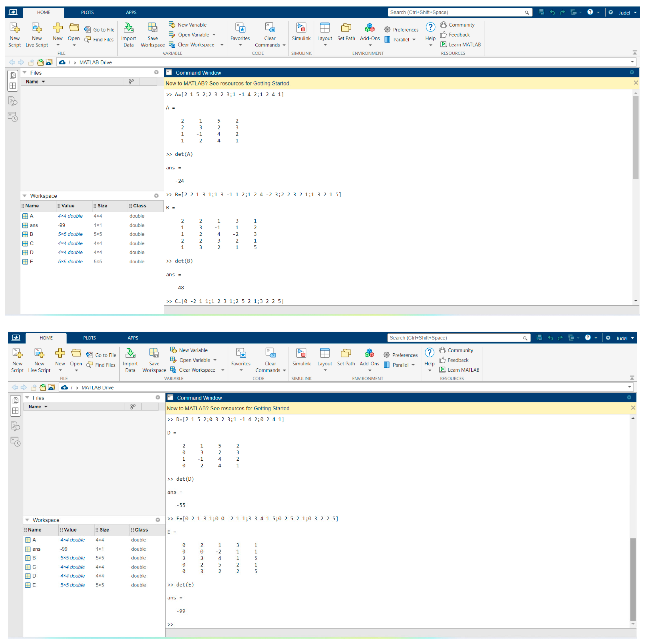Click New Script icon in the upper window
The image size is (645, 644).
tap(14, 28)
